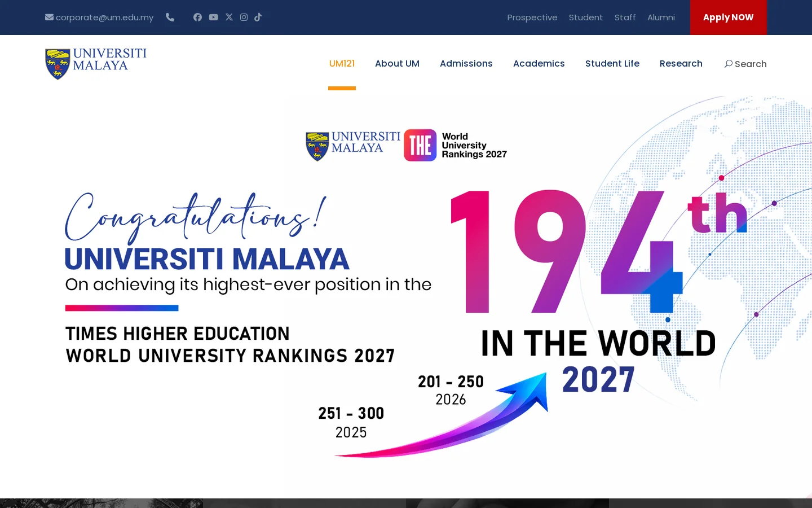Screen dimensions: 812x508
Task: Go to the Staff link
Action: (625, 17)
